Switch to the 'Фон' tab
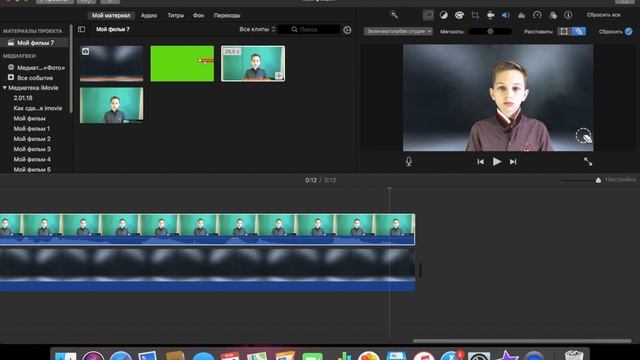This screenshot has width=640, height=360. [198, 16]
